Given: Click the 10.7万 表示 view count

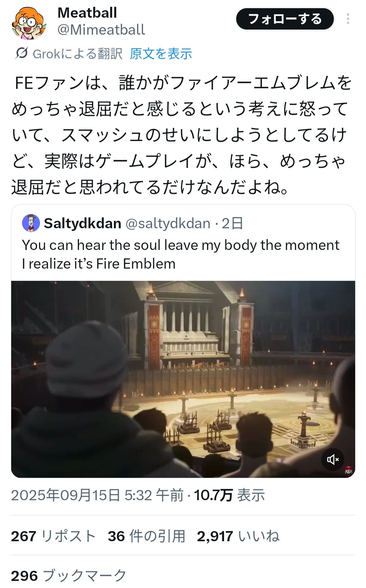Looking at the screenshot, I should [229, 495].
